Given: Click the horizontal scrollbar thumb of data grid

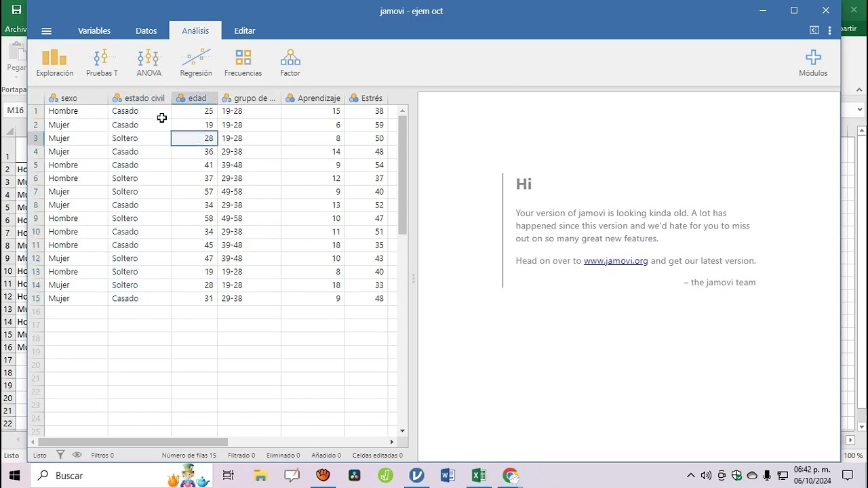Looking at the screenshot, I should pos(133,442).
